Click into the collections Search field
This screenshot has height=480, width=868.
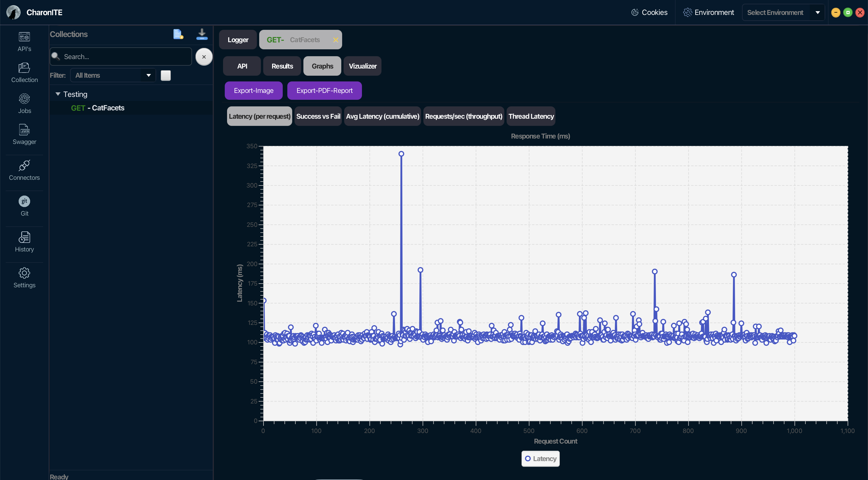point(121,56)
